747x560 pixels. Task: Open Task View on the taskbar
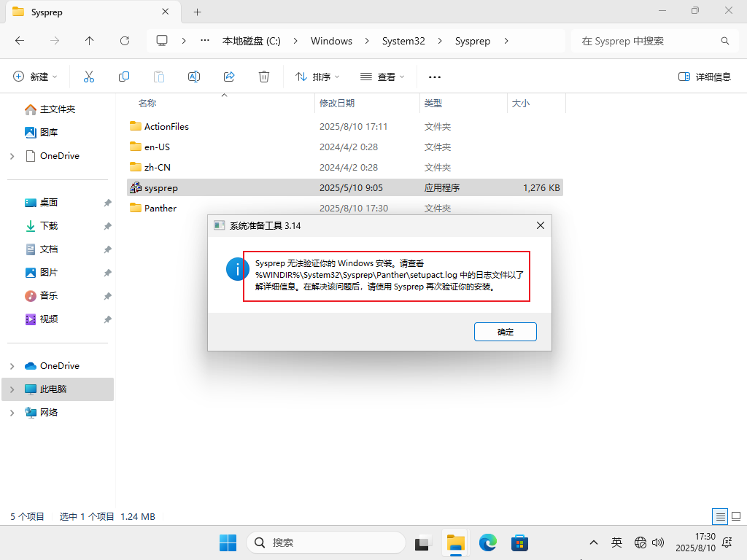pos(422,542)
